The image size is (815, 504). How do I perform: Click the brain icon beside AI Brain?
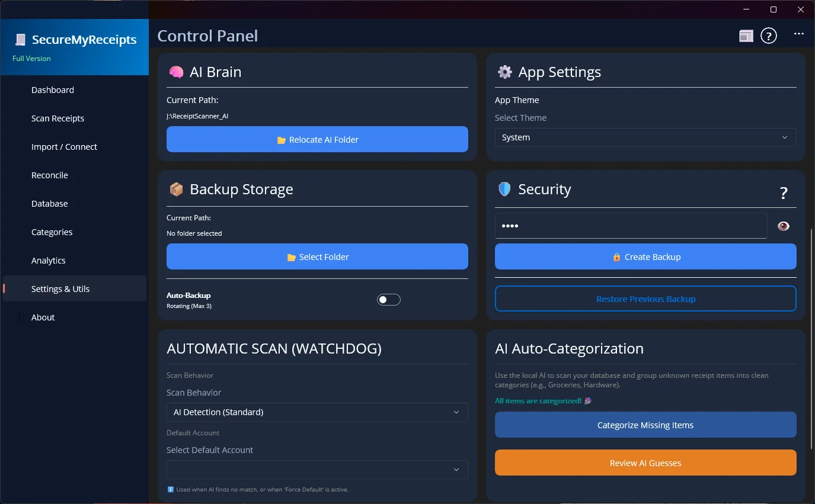pyautogui.click(x=176, y=72)
